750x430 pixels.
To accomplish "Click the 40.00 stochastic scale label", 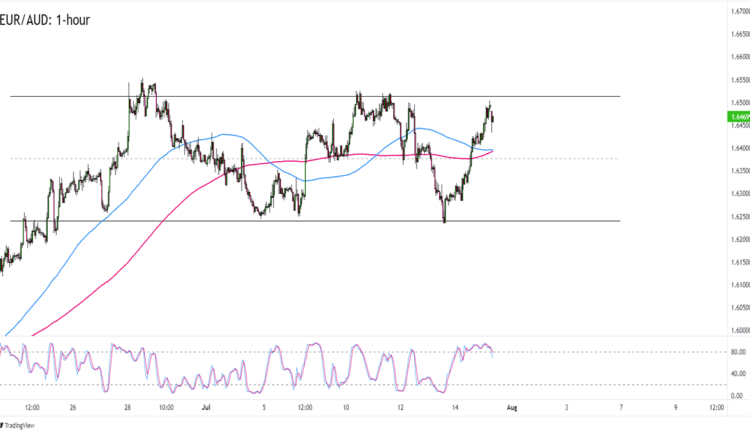I will coord(735,373).
